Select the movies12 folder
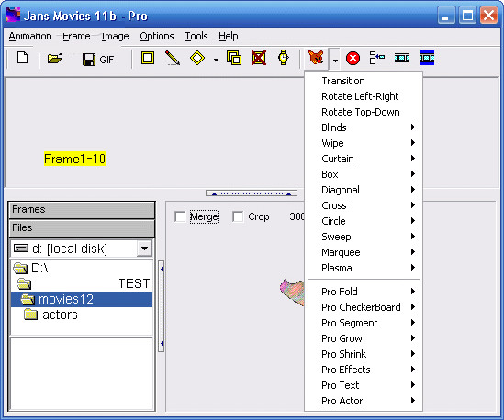This screenshot has width=504, height=420. [x=82, y=299]
